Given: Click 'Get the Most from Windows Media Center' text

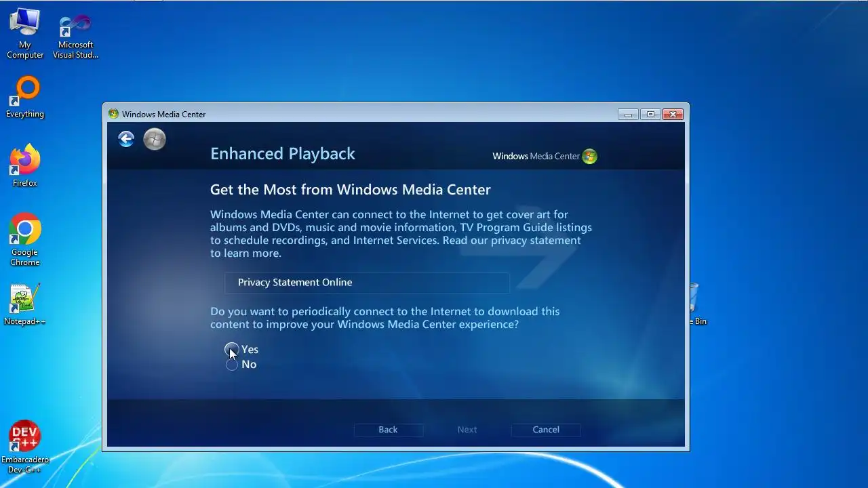Looking at the screenshot, I should 351,190.
